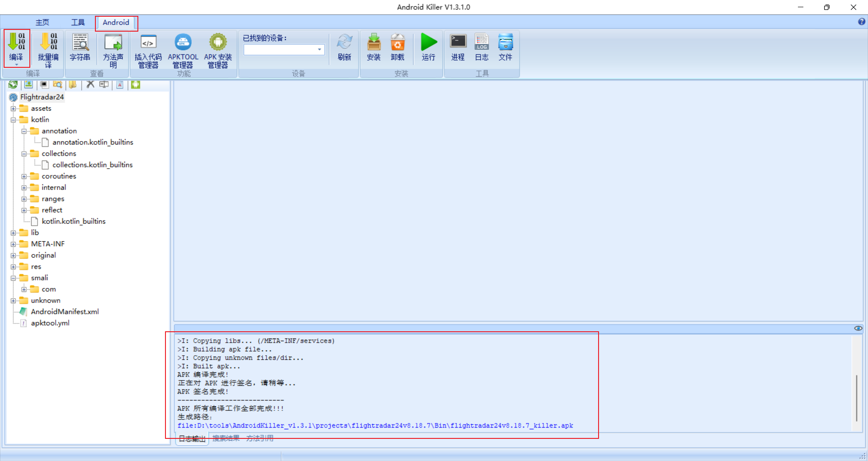Click the 卸载 uninstall icon
The height and width of the screenshot is (461, 868).
click(x=397, y=47)
